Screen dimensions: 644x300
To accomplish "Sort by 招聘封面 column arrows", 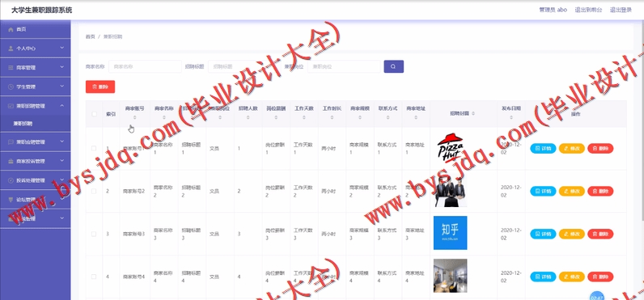I will coord(473,113).
